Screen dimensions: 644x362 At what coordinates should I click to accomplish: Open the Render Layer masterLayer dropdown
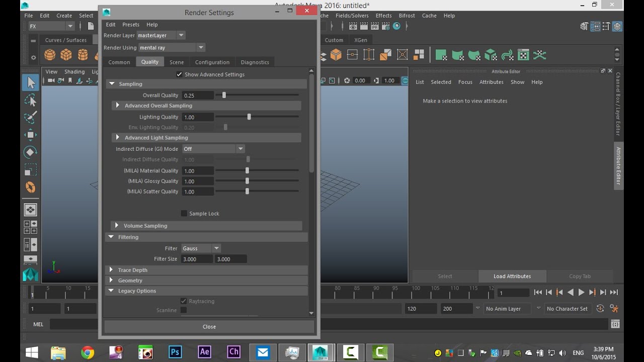tap(161, 35)
